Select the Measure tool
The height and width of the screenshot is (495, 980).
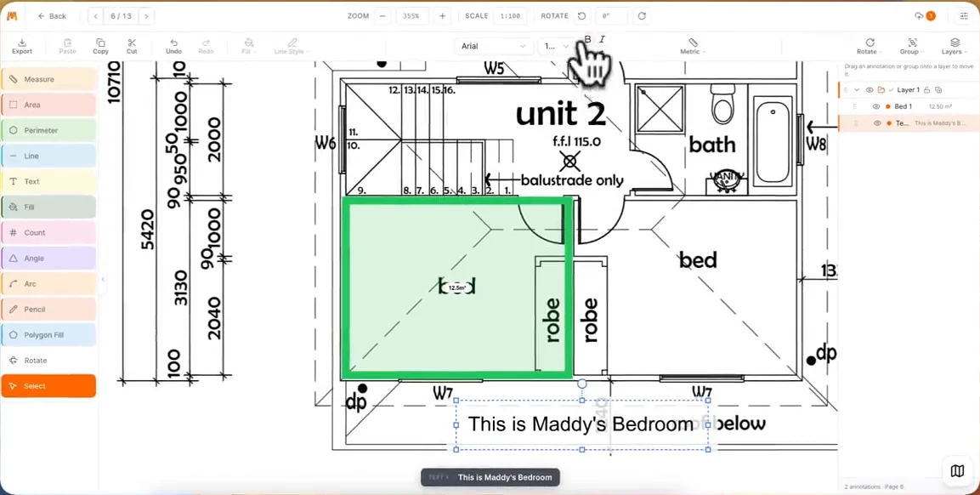coord(48,79)
